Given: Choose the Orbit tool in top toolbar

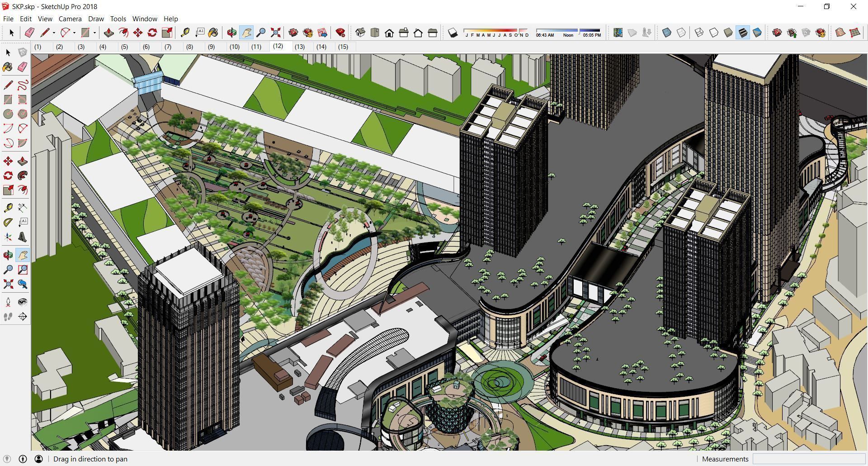Looking at the screenshot, I should [232, 33].
